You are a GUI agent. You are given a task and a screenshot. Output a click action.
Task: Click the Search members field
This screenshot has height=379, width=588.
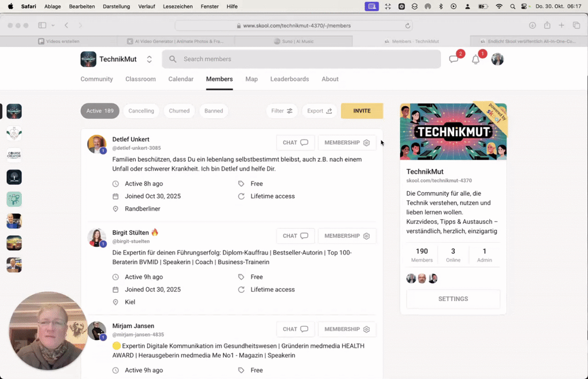[301, 59]
